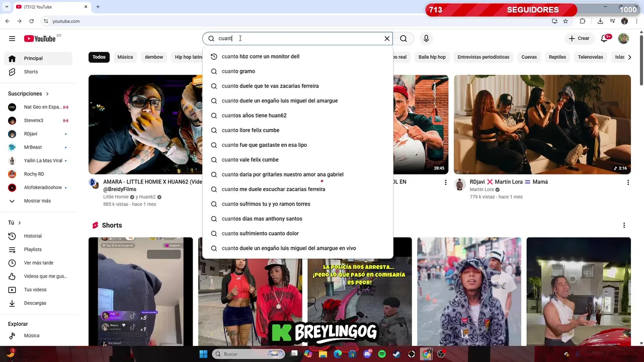This screenshot has width=644, height=362.
Task: Select Entrevistas periodísticas chip
Action: (484, 57)
